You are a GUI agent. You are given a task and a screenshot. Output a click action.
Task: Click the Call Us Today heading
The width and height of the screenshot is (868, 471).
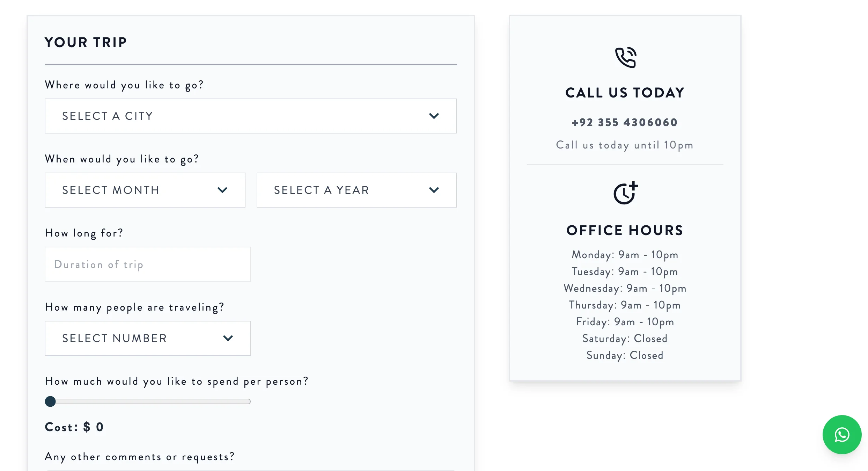pos(625,93)
